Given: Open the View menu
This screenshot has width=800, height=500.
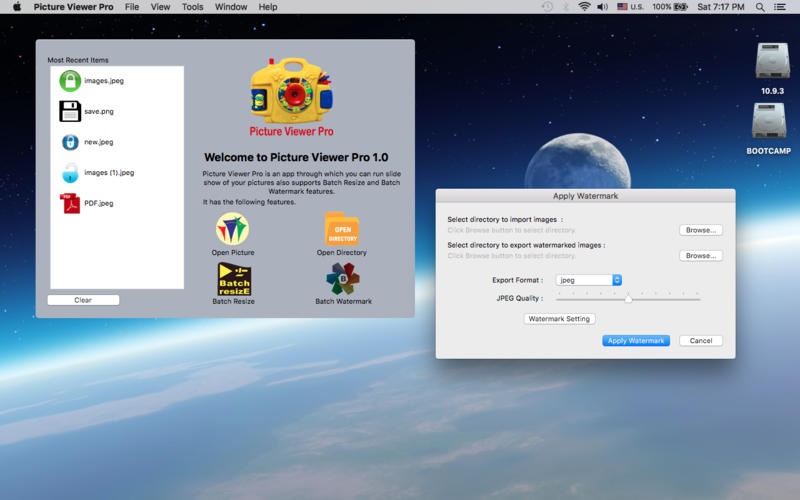Looking at the screenshot, I should 160,7.
